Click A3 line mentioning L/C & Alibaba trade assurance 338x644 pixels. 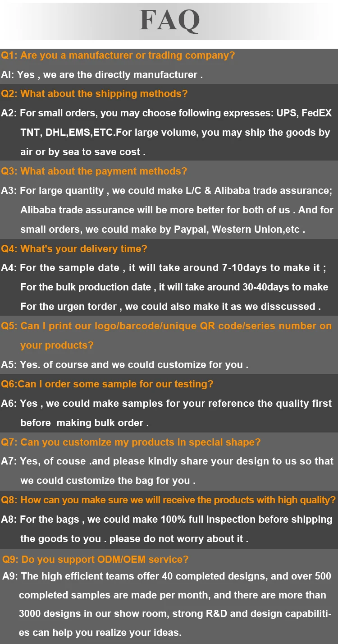tap(167, 191)
